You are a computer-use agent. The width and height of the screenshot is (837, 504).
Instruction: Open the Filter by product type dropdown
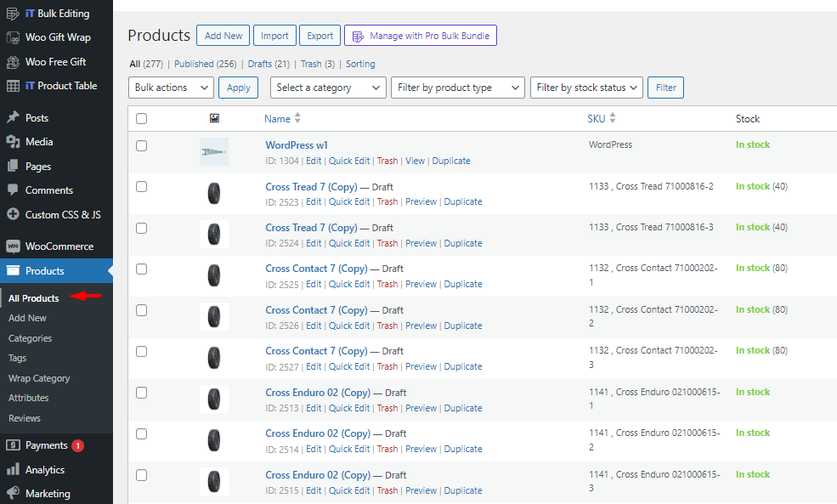pos(458,88)
